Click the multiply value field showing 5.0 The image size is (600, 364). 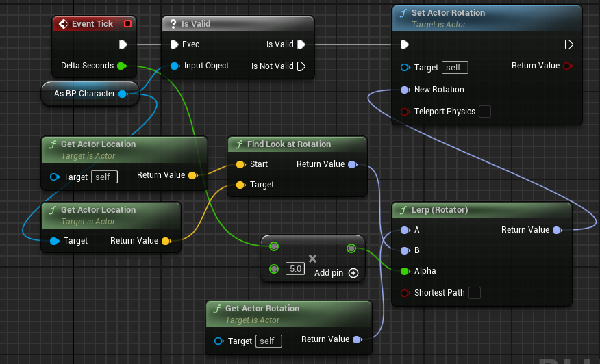pyautogui.click(x=295, y=269)
